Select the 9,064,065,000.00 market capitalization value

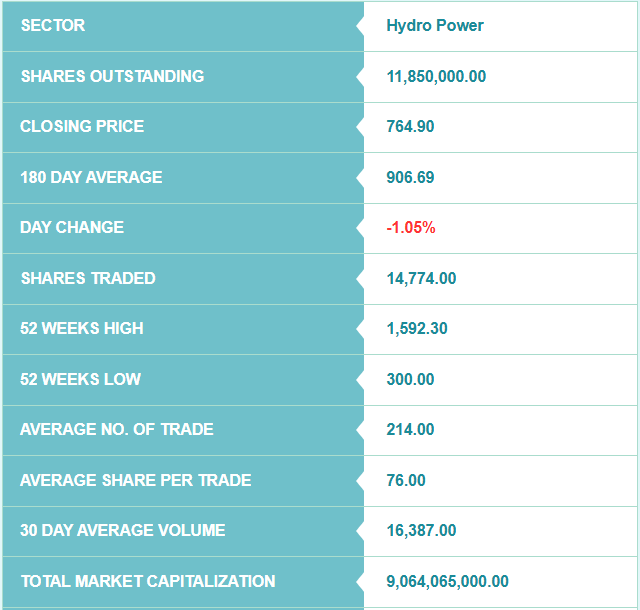pyautogui.click(x=447, y=581)
